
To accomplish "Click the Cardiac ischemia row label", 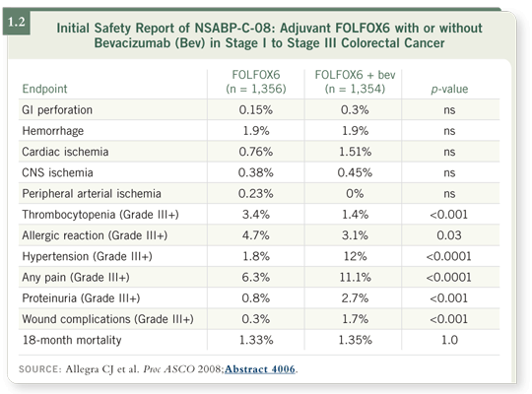I will (x=65, y=152).
